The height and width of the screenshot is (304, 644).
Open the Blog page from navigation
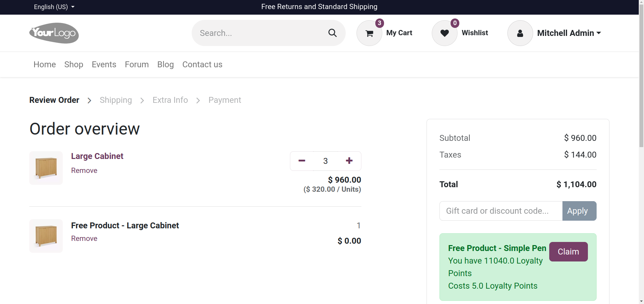tap(165, 64)
